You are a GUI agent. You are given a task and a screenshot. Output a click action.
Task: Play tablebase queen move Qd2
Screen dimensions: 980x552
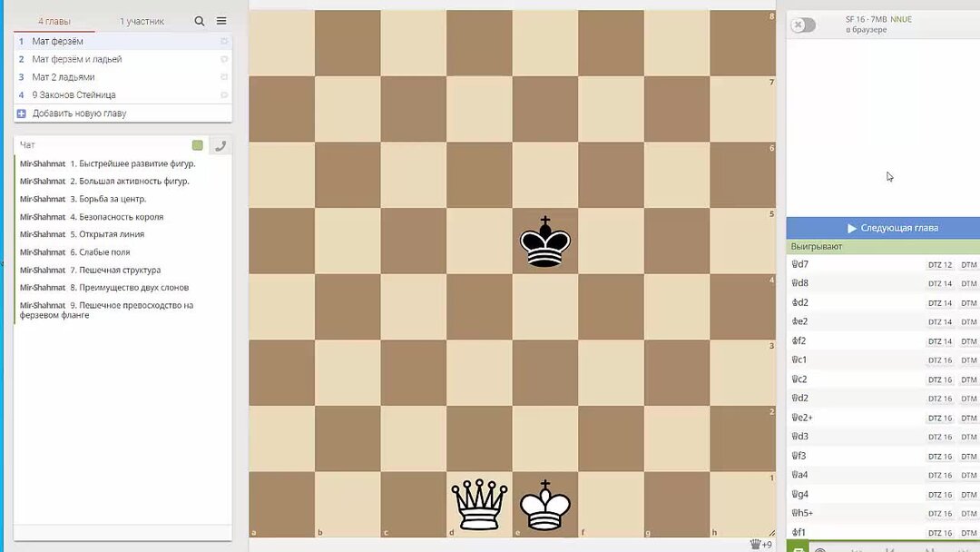click(x=883, y=399)
